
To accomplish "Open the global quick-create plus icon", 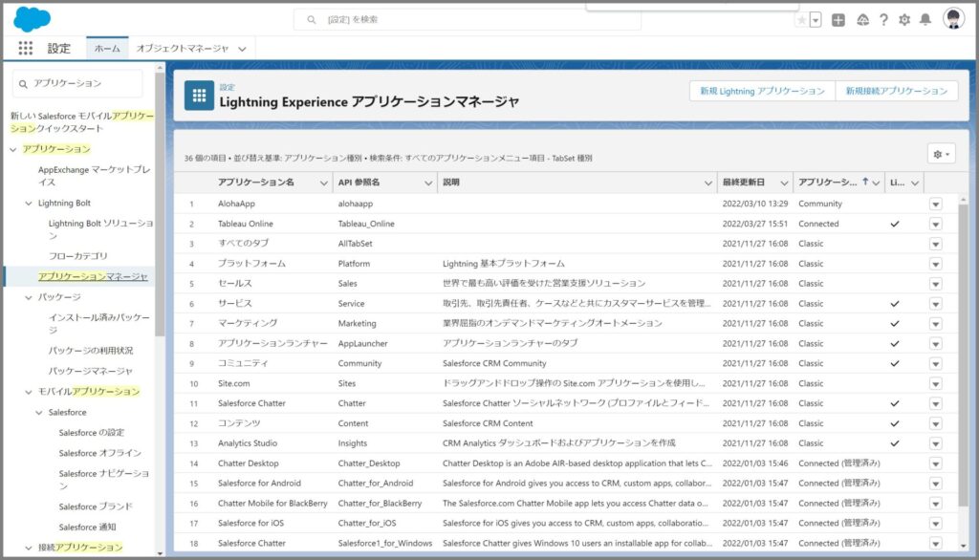I will [x=838, y=19].
